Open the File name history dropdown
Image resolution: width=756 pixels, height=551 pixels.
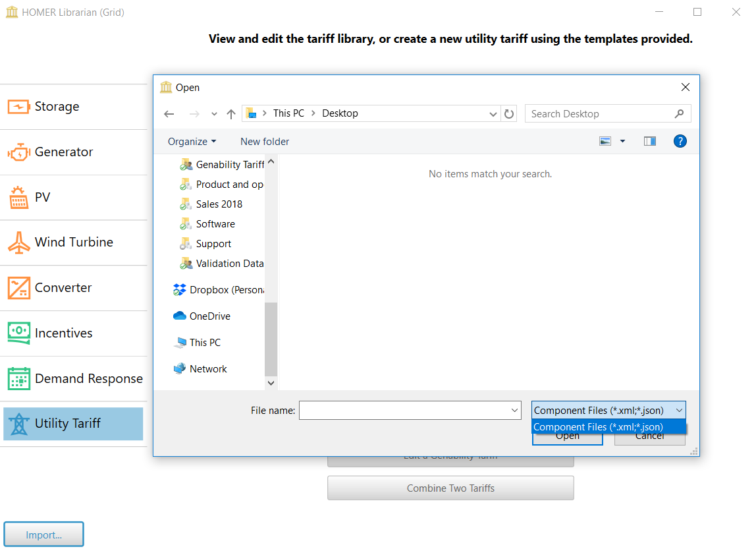[x=515, y=410]
